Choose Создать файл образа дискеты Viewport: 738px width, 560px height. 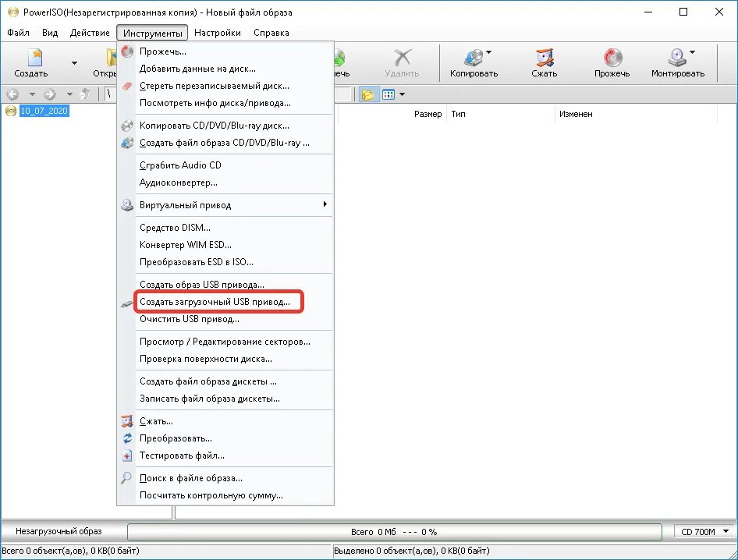225,381
